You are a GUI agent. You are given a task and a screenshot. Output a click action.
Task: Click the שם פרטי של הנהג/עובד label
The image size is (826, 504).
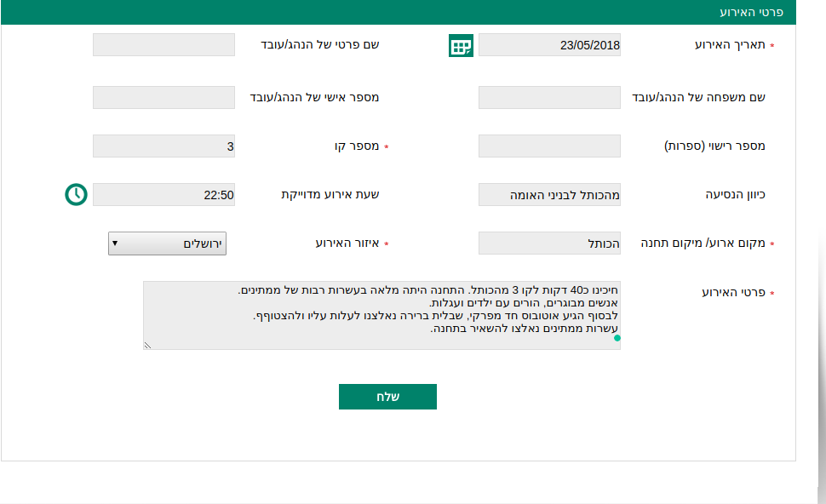click(320, 45)
